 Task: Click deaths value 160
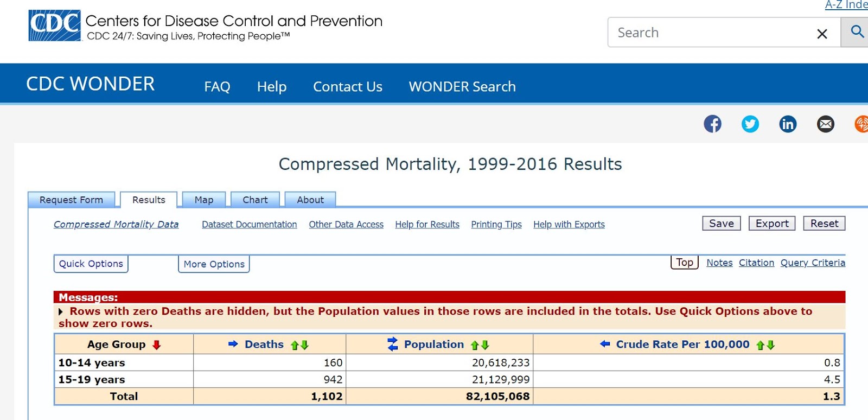[x=333, y=362]
